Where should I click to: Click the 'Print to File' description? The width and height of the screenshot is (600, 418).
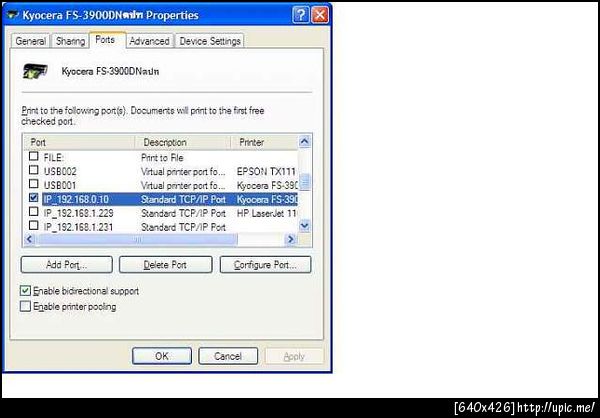(162, 158)
